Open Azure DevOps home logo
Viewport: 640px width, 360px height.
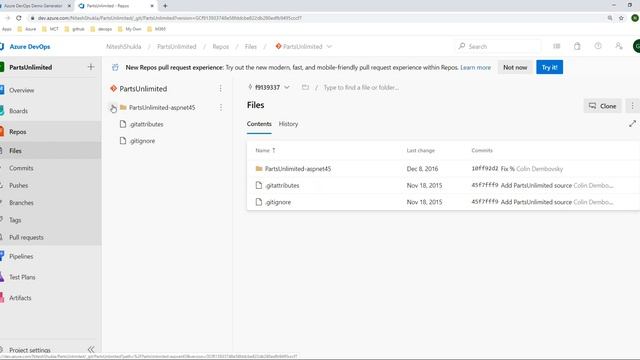25,47
